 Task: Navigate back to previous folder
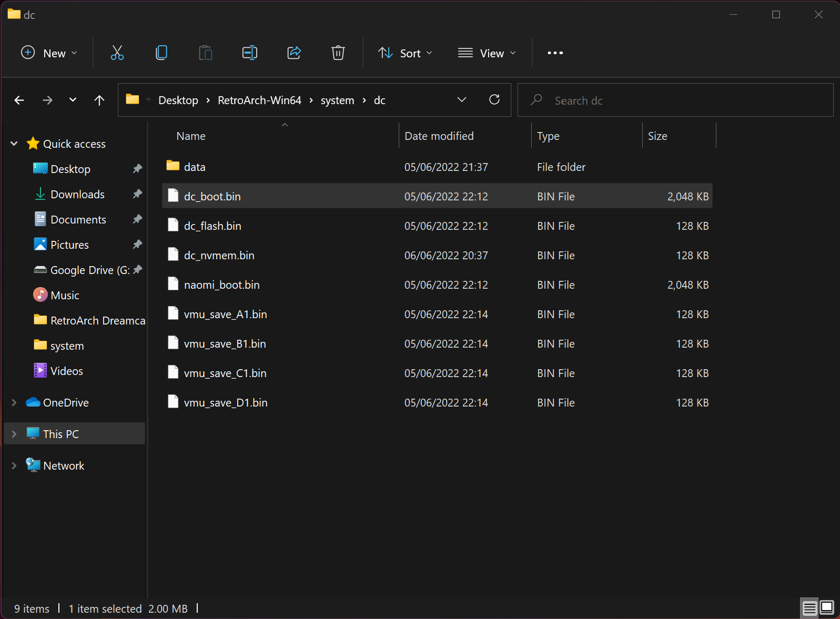[19, 100]
